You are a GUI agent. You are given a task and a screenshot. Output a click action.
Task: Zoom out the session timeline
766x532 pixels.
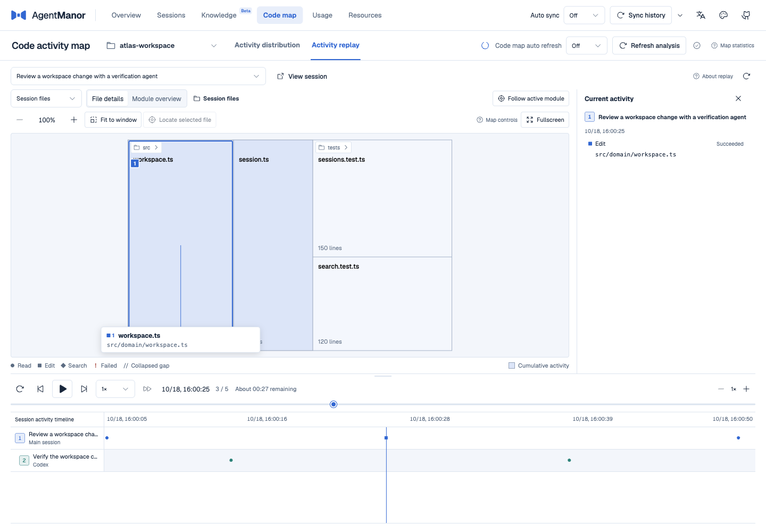click(x=721, y=389)
